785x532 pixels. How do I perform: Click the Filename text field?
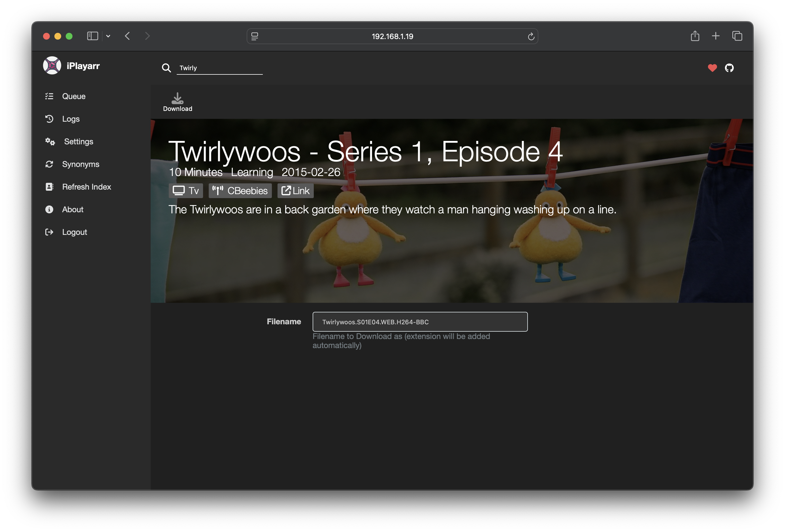point(419,322)
